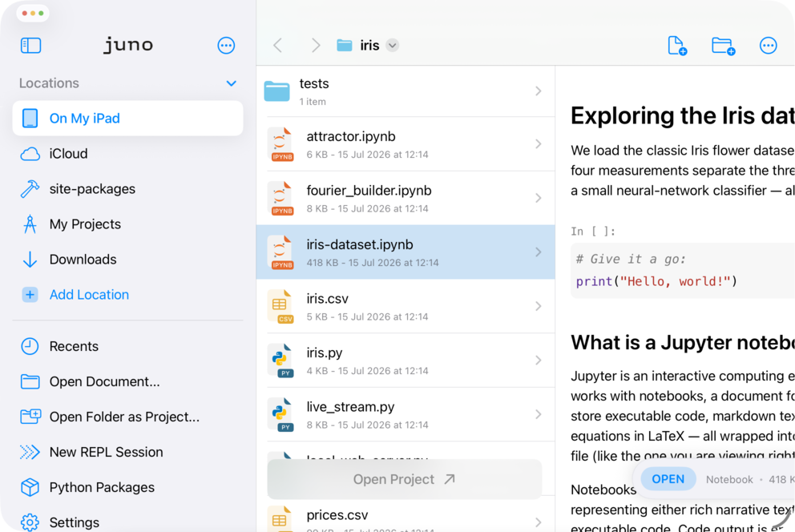Click the Add Location plus icon
This screenshot has width=795, height=532.
(30, 294)
